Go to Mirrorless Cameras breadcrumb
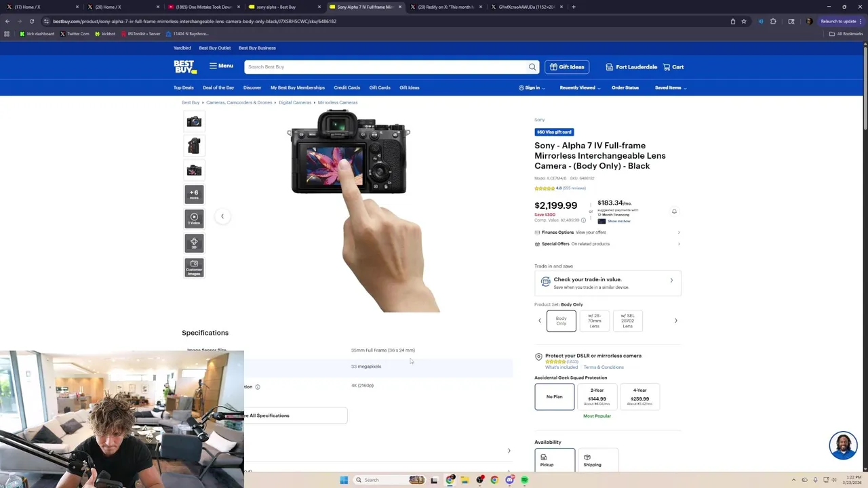Screen dimensions: 868x488 click(338, 102)
